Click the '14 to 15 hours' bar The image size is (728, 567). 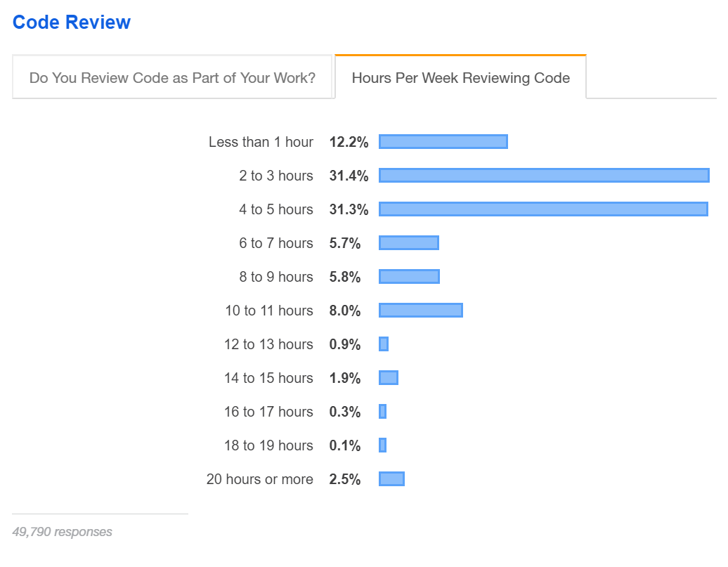pos(389,378)
